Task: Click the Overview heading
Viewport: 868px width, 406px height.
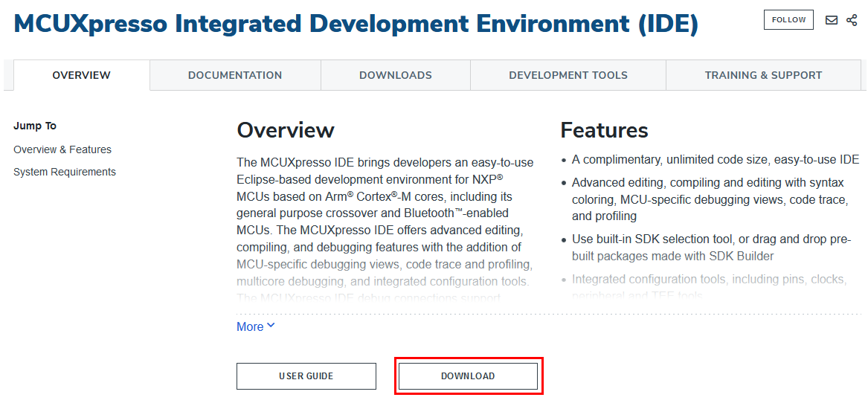Action: [x=285, y=131]
